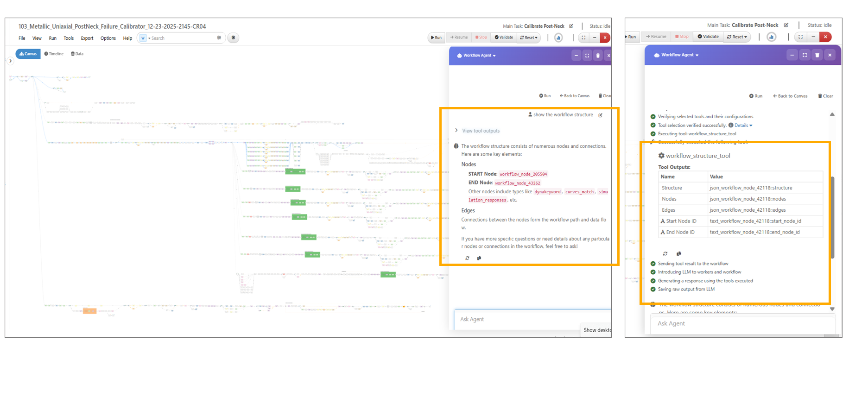The image size is (868, 404).
Task: Click the Validate button in right window
Action: pos(708,37)
